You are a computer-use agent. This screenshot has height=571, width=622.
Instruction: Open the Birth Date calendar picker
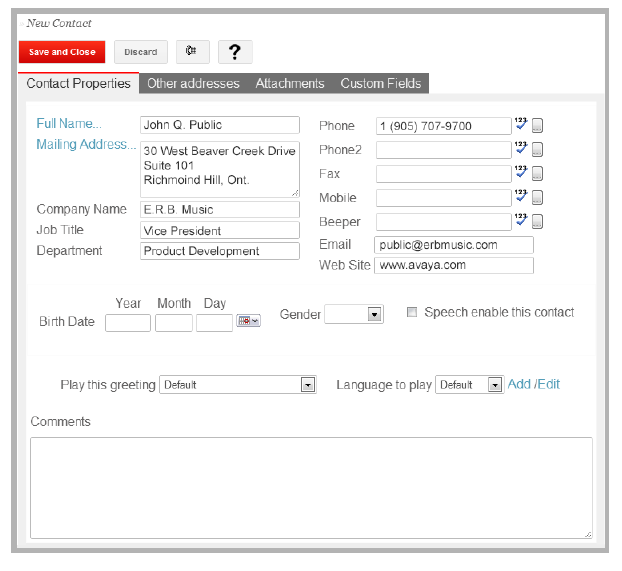[x=248, y=321]
